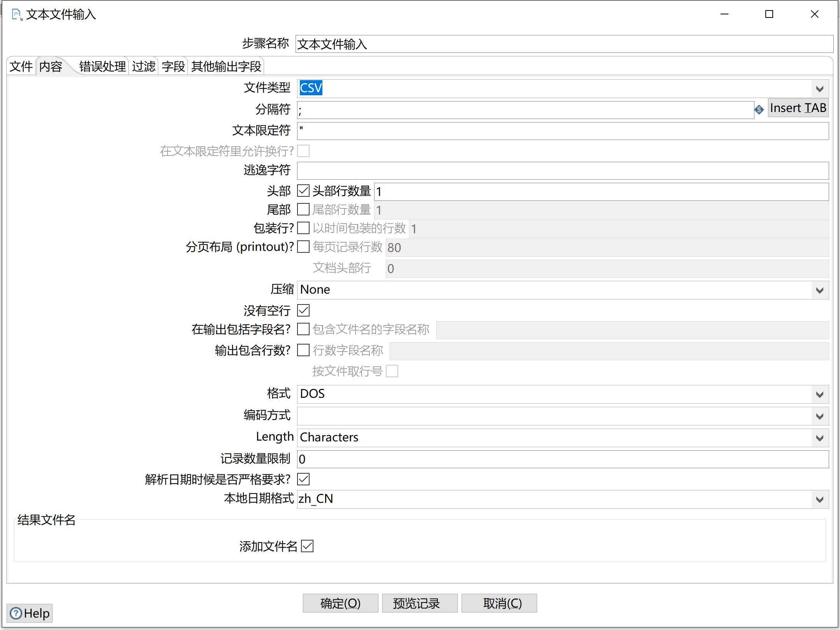Toggle 解析日期时候是否严格要求? checkbox
This screenshot has width=840, height=630.
point(303,479)
